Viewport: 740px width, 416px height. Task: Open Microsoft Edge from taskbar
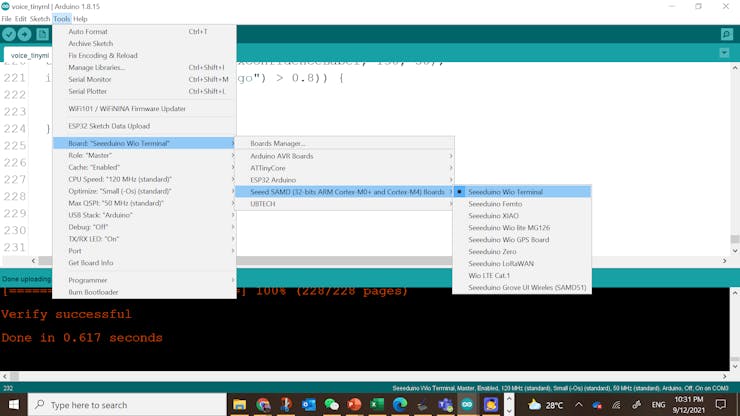400,405
